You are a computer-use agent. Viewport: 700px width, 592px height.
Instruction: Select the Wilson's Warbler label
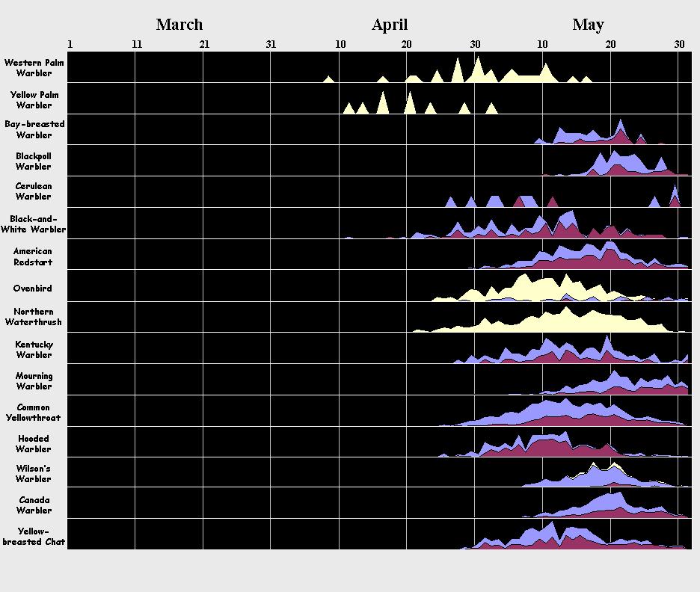click(34, 474)
